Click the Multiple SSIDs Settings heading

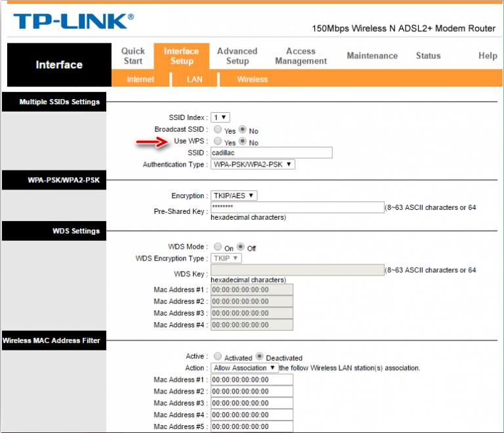(54, 102)
